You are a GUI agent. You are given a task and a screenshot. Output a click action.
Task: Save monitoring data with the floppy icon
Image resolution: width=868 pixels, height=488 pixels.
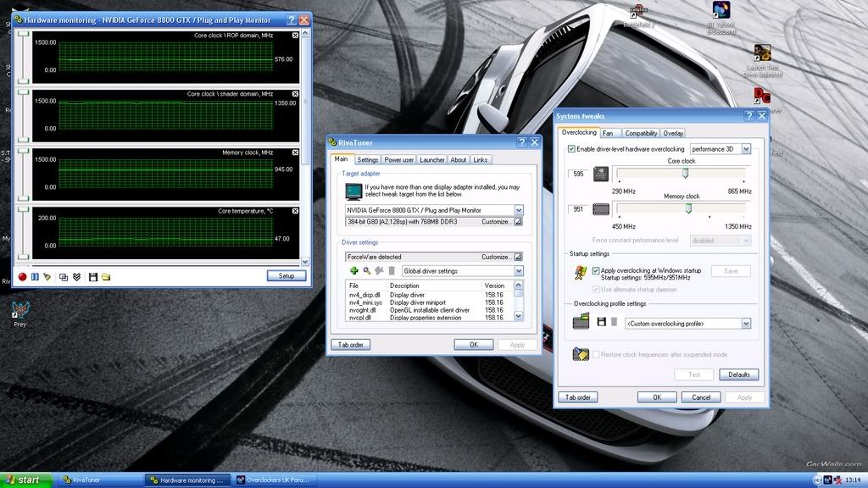(93, 277)
